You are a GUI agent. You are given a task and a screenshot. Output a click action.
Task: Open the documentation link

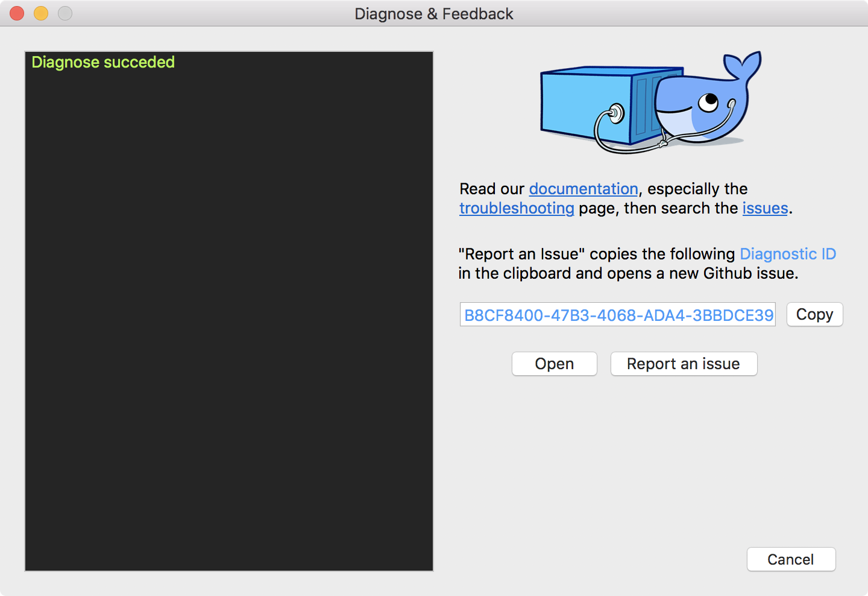click(583, 189)
